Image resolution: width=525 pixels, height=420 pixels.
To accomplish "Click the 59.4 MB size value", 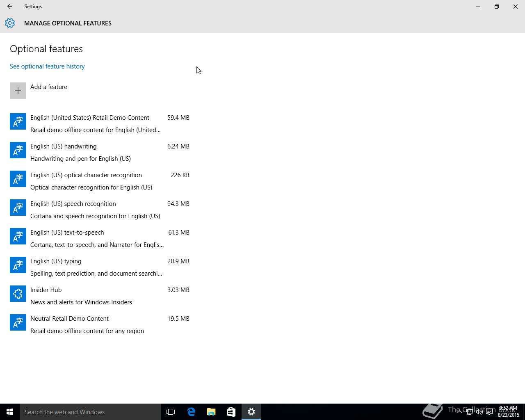I will point(178,118).
